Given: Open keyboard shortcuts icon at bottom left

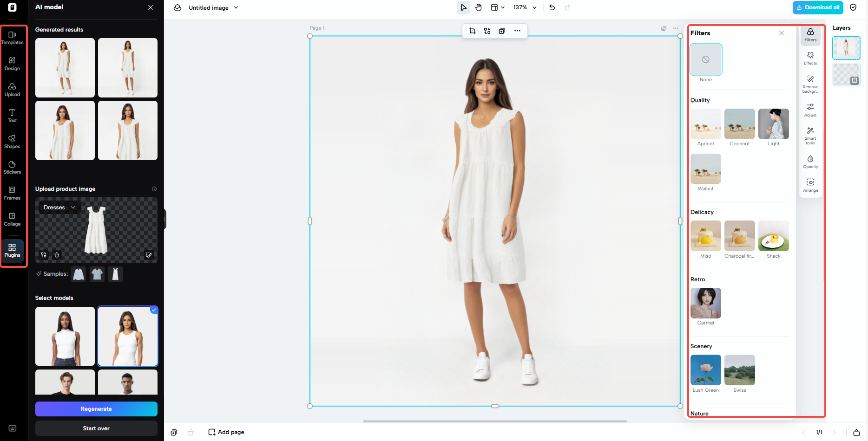Looking at the screenshot, I should coord(13,428).
